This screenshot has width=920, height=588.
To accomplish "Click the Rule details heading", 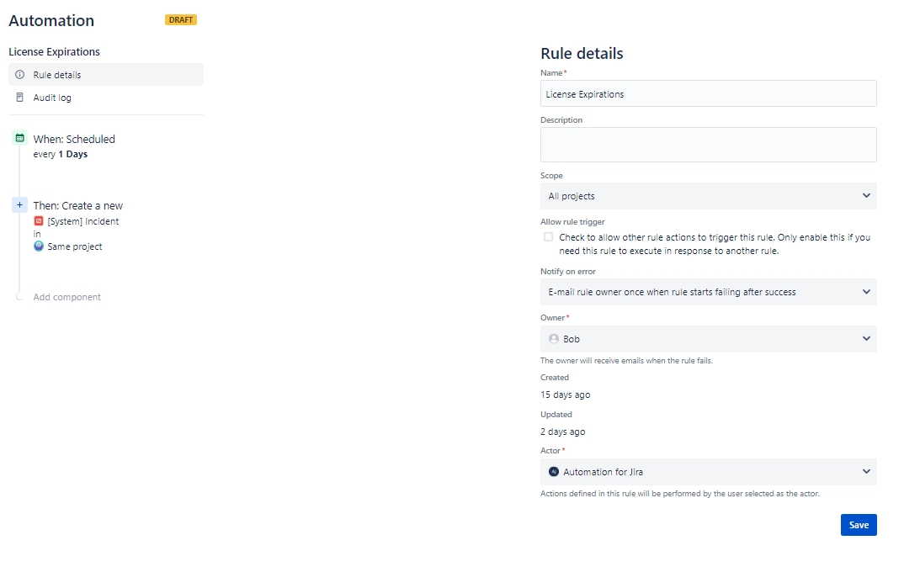I will [582, 53].
